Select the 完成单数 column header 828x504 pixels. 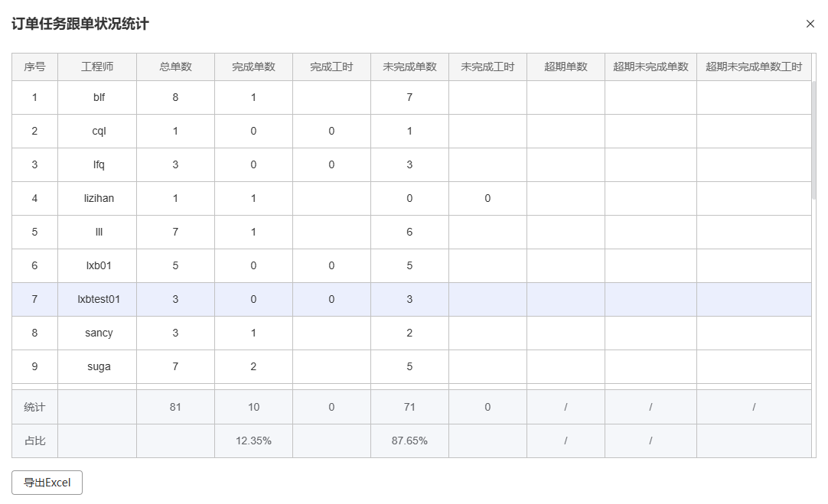point(253,67)
